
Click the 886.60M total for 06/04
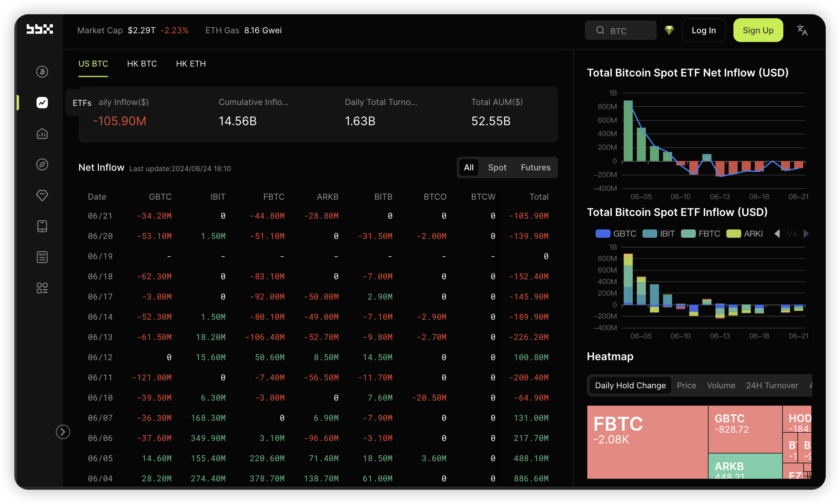tap(531, 479)
